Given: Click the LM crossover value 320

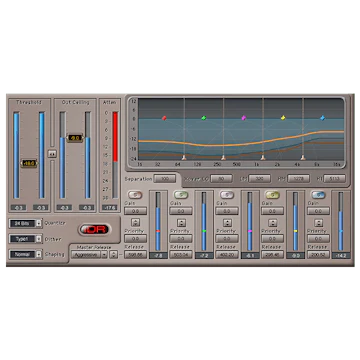Looking at the screenshot, I should pos(259,179).
